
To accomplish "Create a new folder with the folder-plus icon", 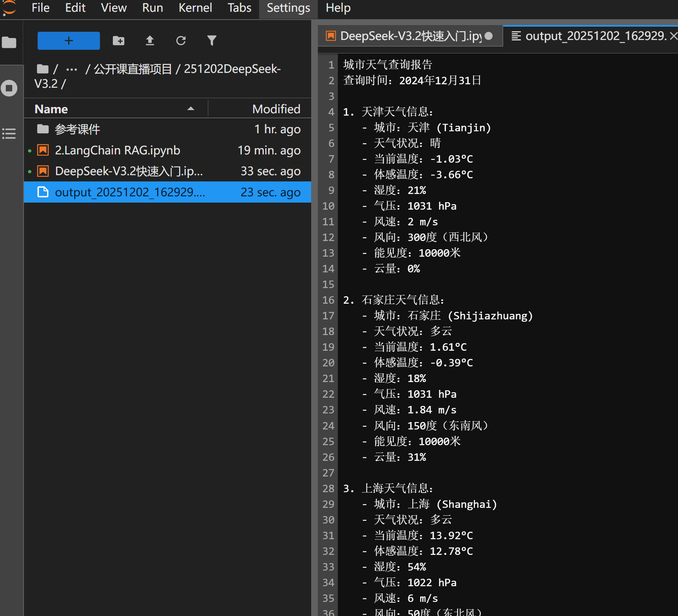I will 118,41.
